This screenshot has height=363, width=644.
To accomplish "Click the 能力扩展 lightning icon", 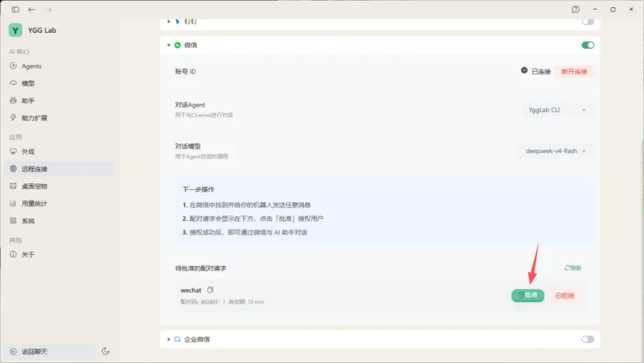I will tap(13, 117).
